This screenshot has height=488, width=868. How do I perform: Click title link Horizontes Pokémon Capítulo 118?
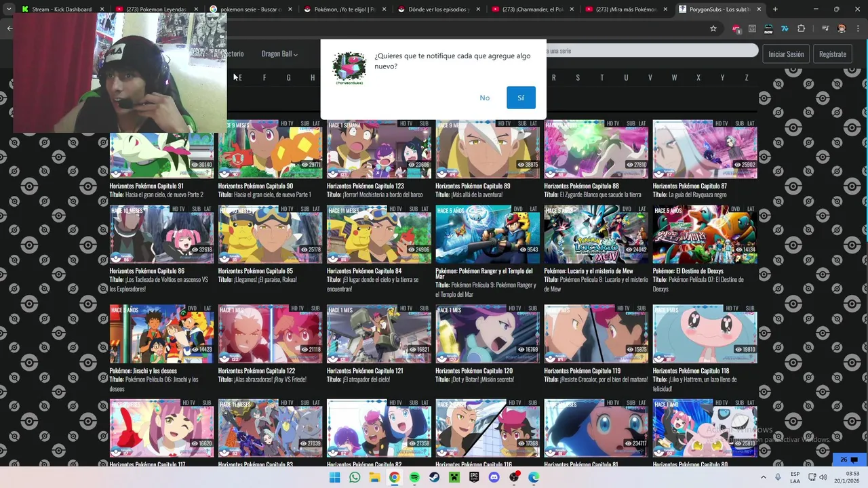[691, 371]
